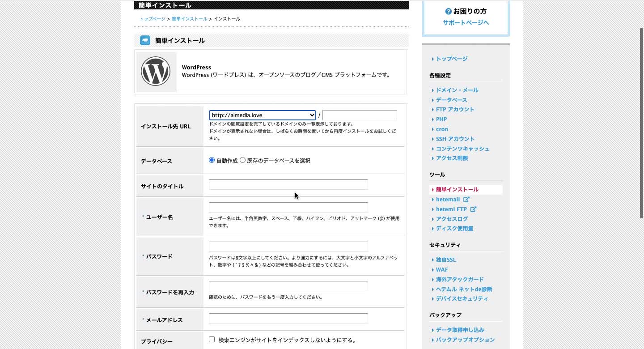The image size is (644, 349).
Task: Select the 自動作成 database radio button
Action: click(212, 160)
